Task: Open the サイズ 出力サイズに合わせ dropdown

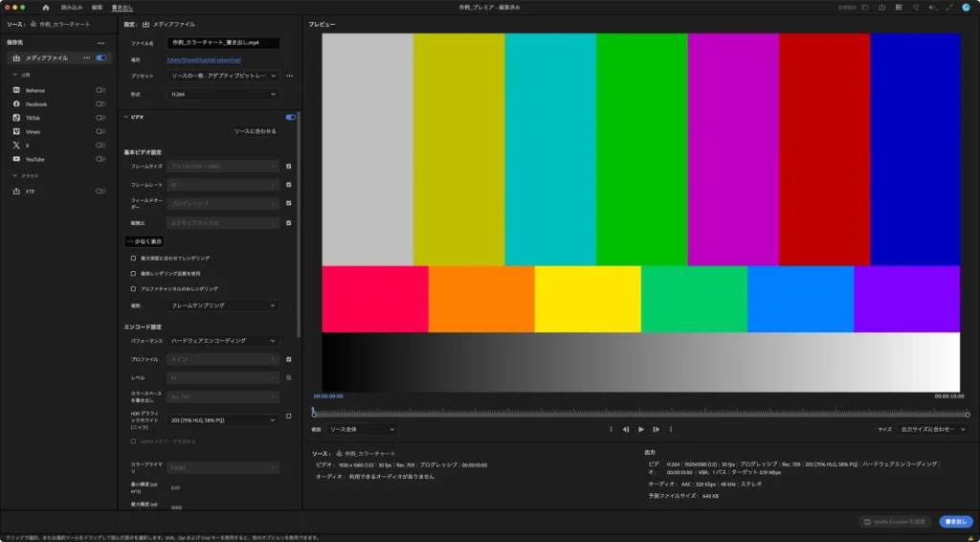Action: point(932,429)
